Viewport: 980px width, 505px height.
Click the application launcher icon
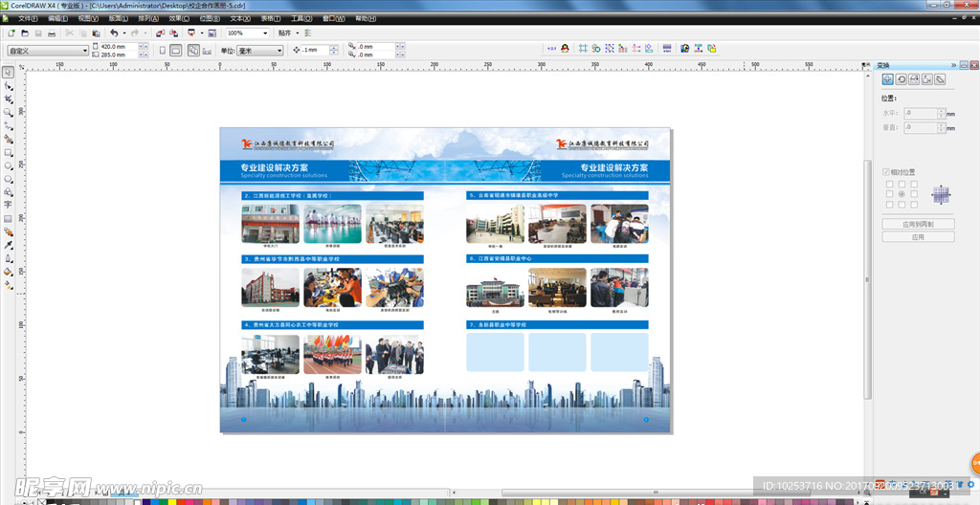point(191,33)
